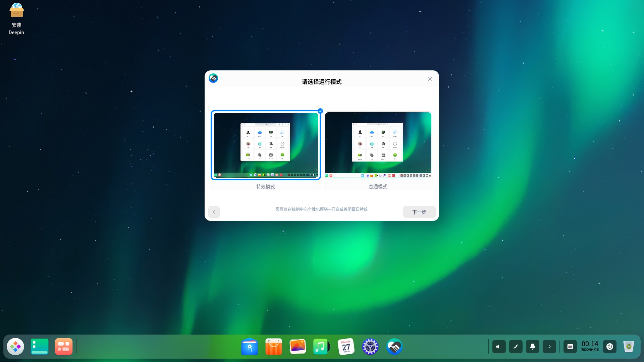Open the Install Deepin desktop icon

(x=16, y=19)
